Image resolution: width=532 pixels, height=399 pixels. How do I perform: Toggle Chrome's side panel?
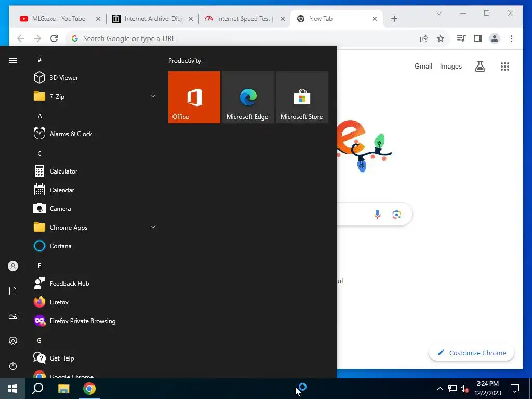(x=478, y=38)
